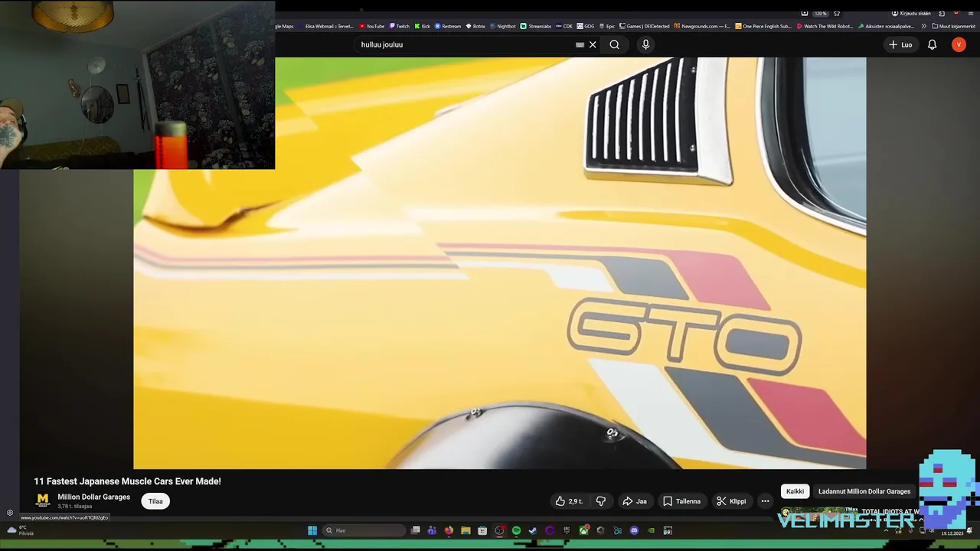Viewport: 980px width, 551px height.
Task: Open the Kick bookmark
Action: tap(422, 26)
